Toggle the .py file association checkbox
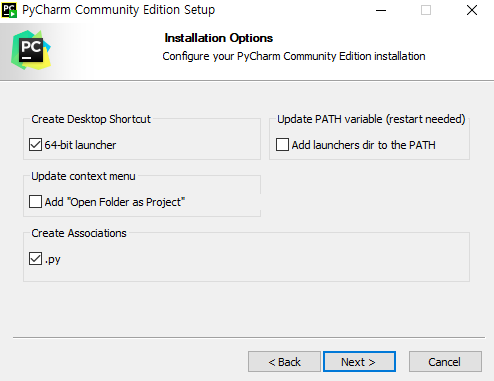This screenshot has height=381, width=494. coord(35,259)
